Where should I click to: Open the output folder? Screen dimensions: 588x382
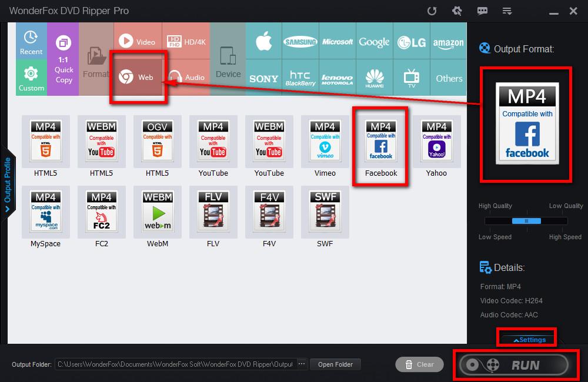pyautogui.click(x=335, y=364)
